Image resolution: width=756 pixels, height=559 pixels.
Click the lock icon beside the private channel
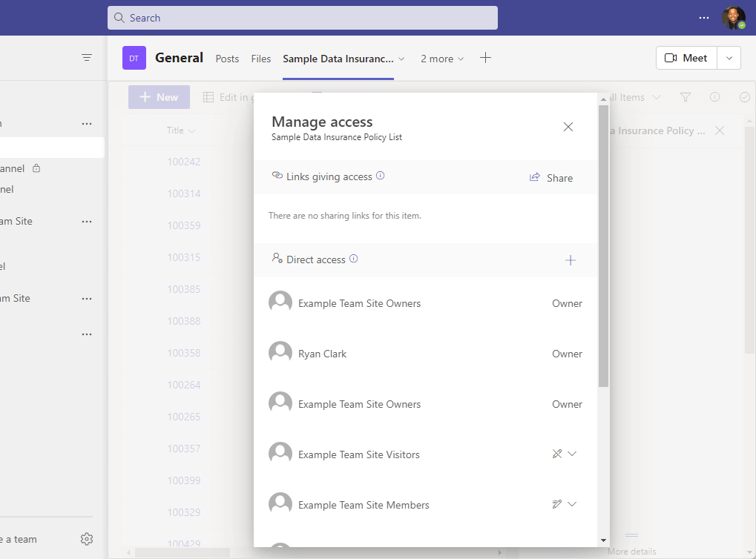point(36,168)
